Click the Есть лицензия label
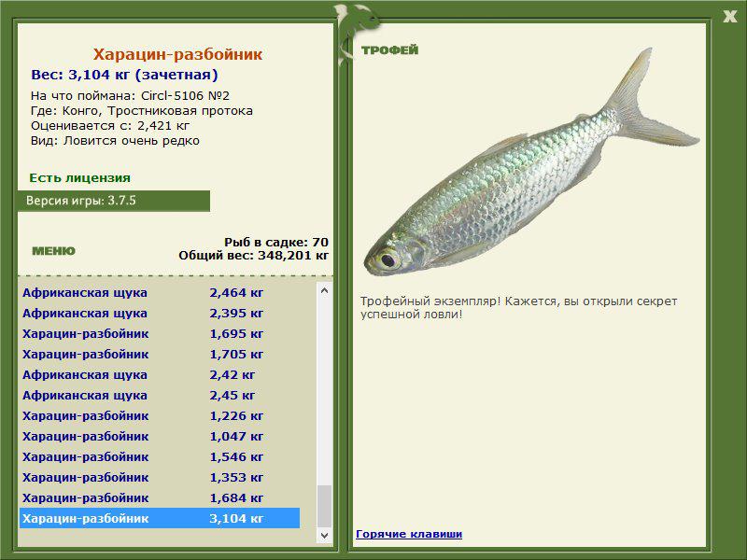The image size is (747, 560). tap(79, 177)
